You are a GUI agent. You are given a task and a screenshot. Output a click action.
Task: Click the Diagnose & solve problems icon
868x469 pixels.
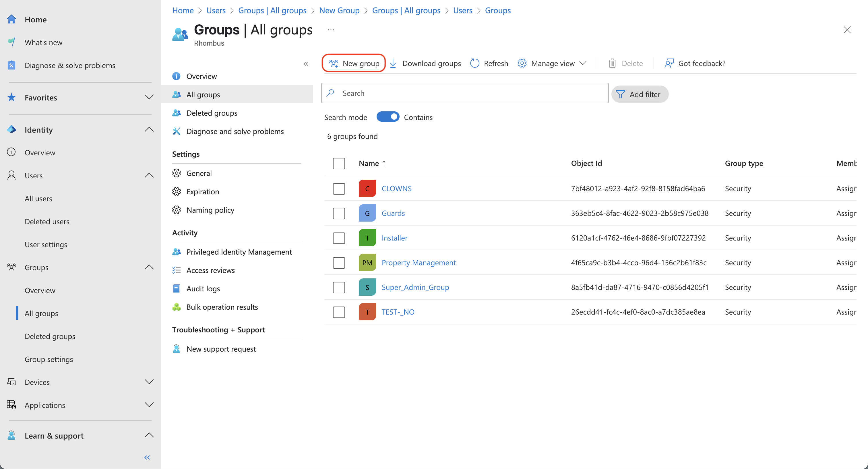coord(11,65)
